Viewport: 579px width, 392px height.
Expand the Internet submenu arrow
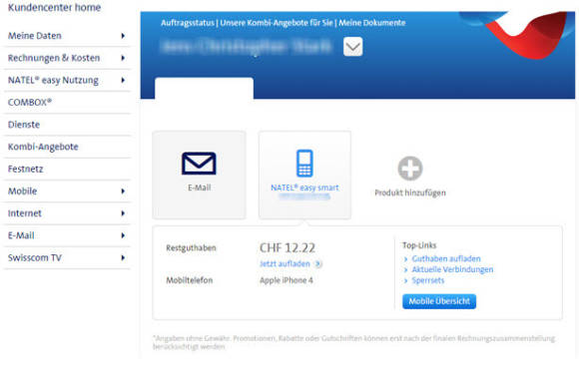(x=123, y=213)
